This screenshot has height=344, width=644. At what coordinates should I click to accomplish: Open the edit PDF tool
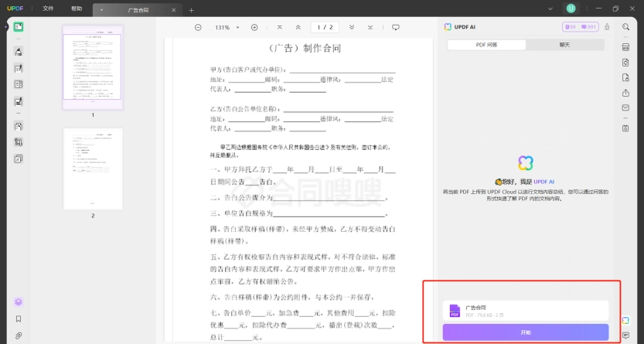[x=18, y=69]
